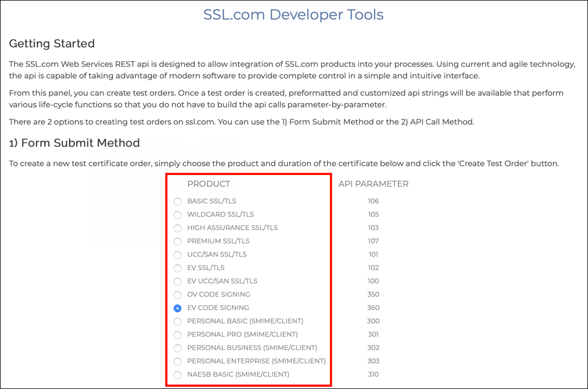
Task: Choose the EV SSL/TLS option
Action: pos(177,268)
